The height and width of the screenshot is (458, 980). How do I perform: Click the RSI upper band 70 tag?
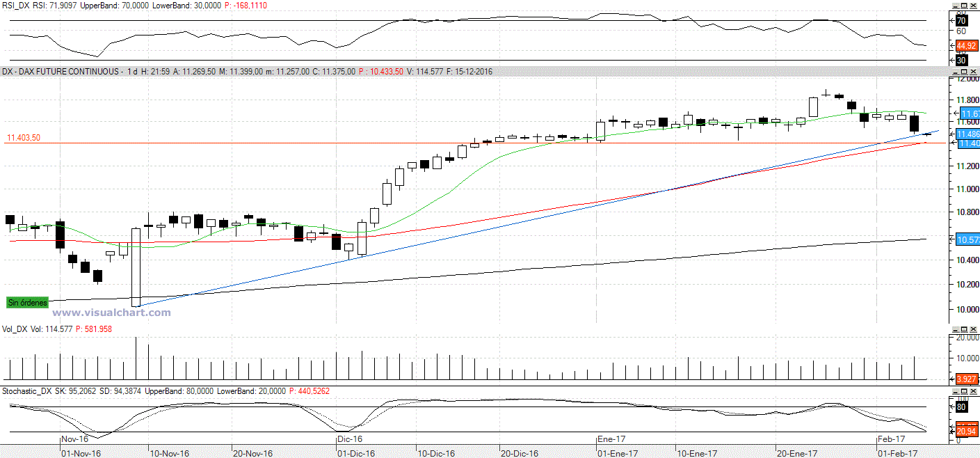[962, 21]
